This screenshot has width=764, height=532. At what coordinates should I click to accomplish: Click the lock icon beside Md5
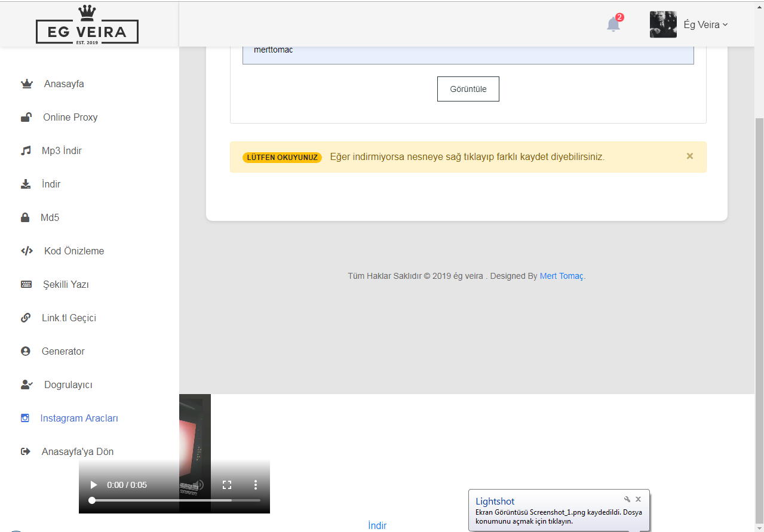point(25,217)
